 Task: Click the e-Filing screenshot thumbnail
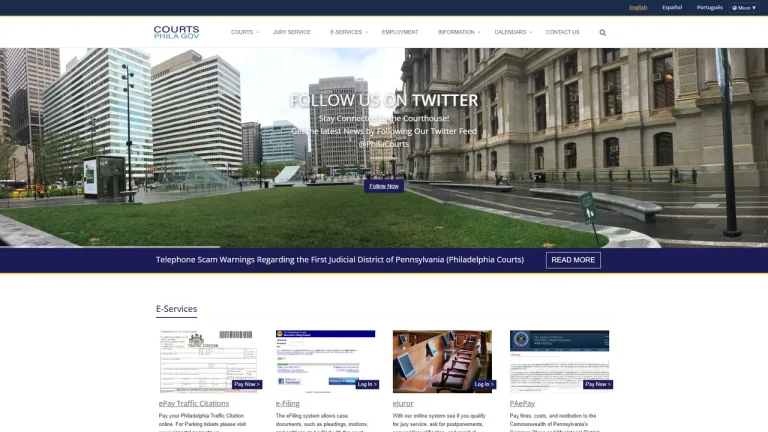coord(325,361)
